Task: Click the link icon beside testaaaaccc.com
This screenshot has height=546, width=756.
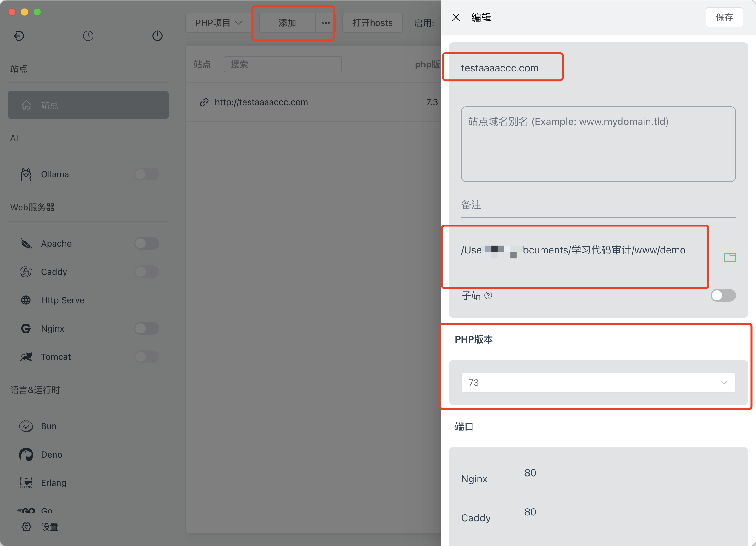Action: (x=204, y=102)
